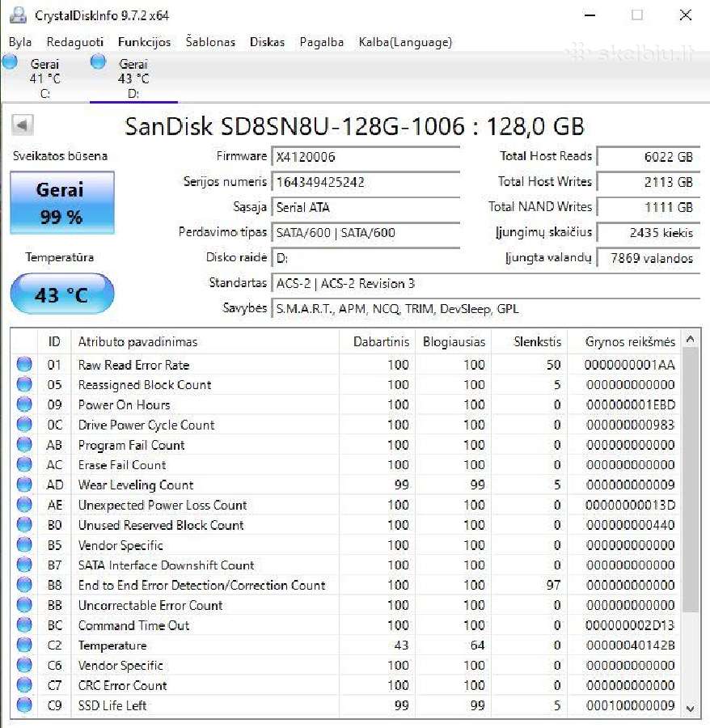Open the Šablonas menu
The image size is (710, 728).
tap(210, 42)
